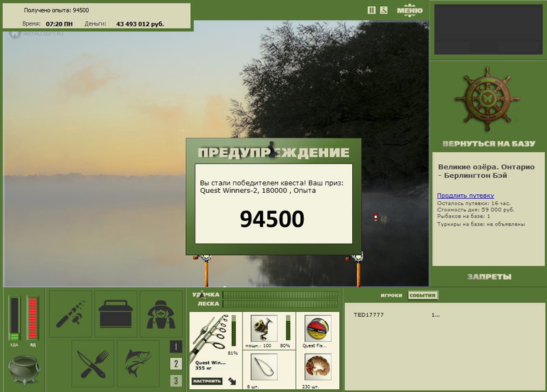Click the ПРЕДУПРЕЖДЕНИЕ dialog title
This screenshot has width=547, height=392.
pyautogui.click(x=273, y=152)
